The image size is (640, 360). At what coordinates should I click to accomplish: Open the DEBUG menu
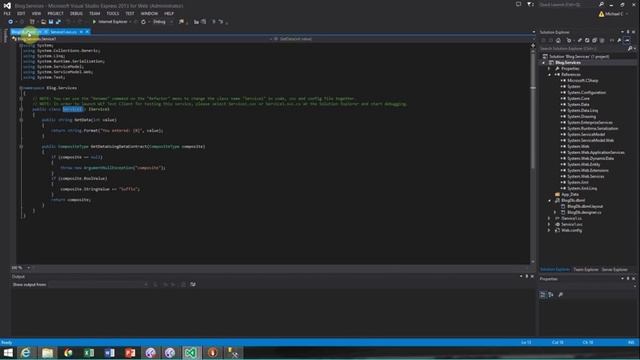tap(76, 13)
